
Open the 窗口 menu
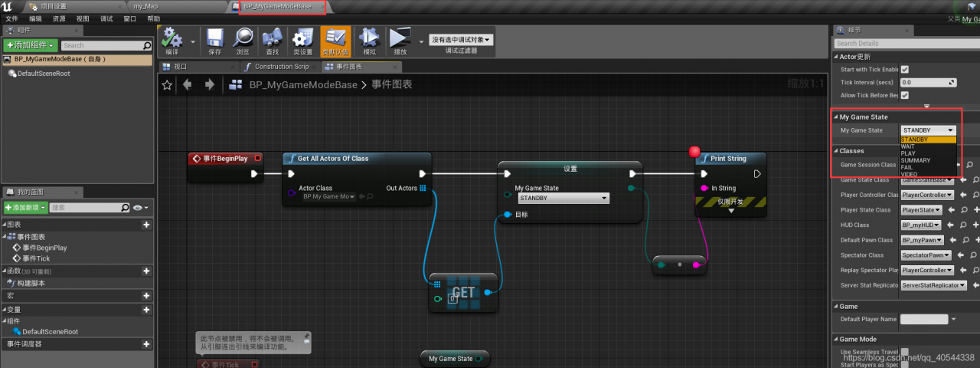coord(129,18)
